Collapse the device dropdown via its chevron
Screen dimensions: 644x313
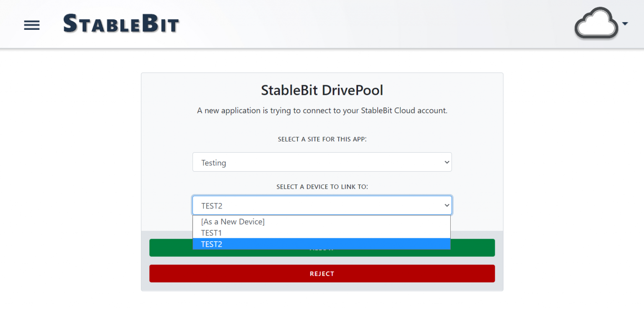pyautogui.click(x=446, y=205)
